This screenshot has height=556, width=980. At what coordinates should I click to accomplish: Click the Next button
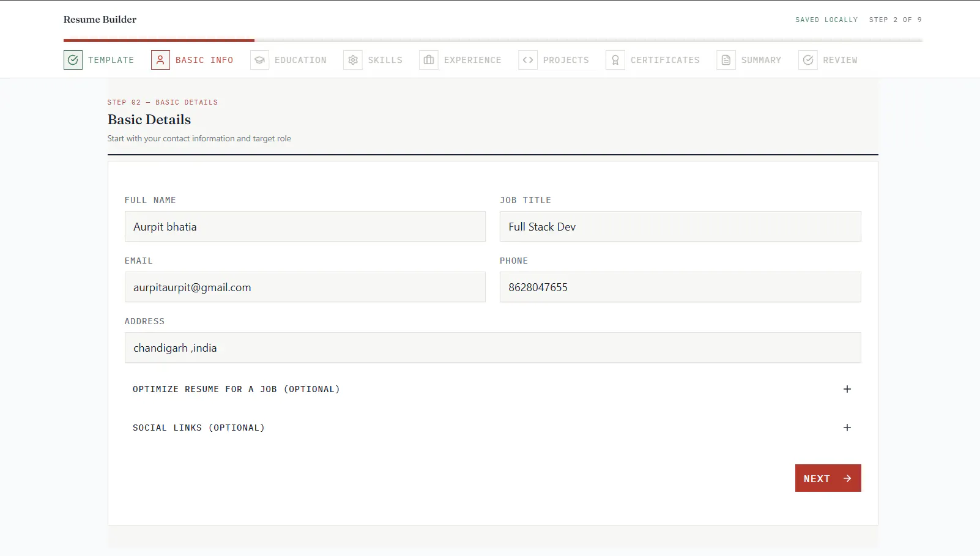point(828,478)
